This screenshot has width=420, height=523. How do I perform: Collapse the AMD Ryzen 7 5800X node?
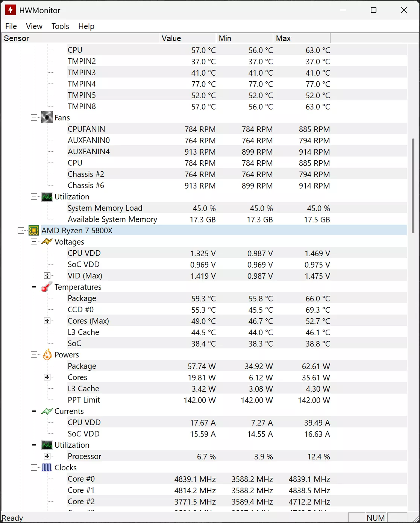pyautogui.click(x=21, y=230)
